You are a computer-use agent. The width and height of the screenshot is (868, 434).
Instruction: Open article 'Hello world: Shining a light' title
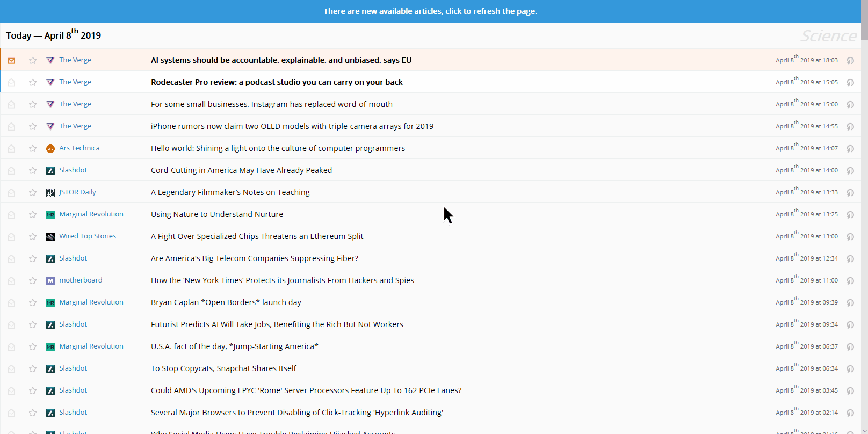[x=278, y=148]
